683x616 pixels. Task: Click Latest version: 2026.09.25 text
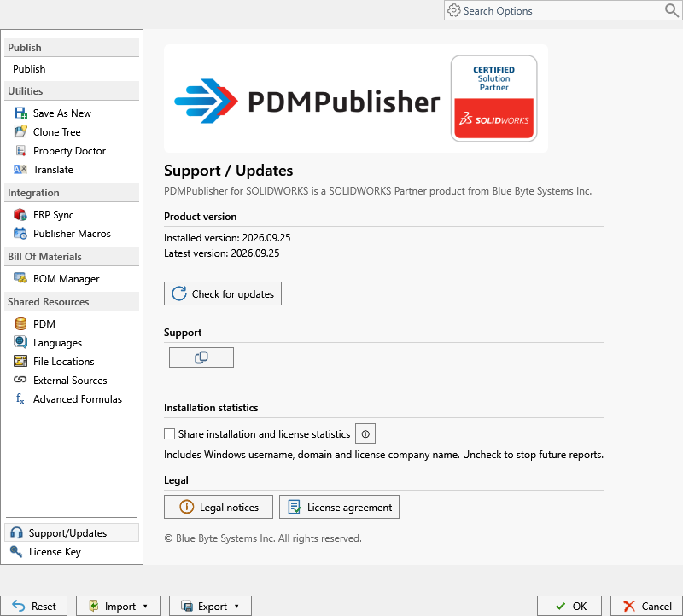[x=221, y=253]
